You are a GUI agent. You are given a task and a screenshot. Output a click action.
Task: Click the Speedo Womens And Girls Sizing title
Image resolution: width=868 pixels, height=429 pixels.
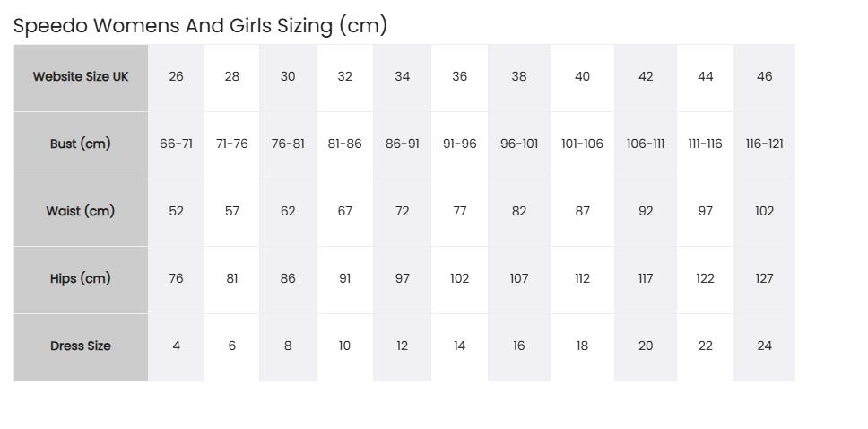(200, 26)
